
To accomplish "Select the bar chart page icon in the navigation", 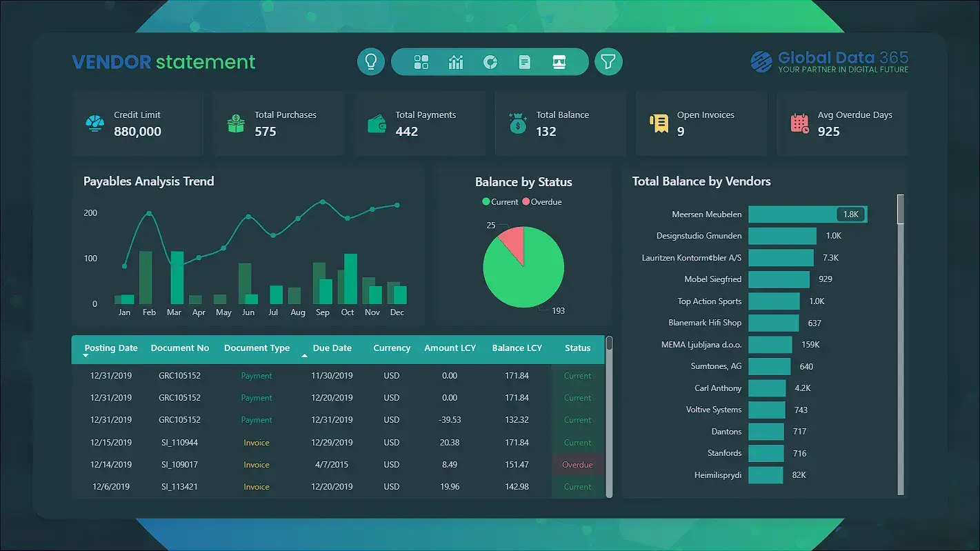I will pyautogui.click(x=455, y=61).
